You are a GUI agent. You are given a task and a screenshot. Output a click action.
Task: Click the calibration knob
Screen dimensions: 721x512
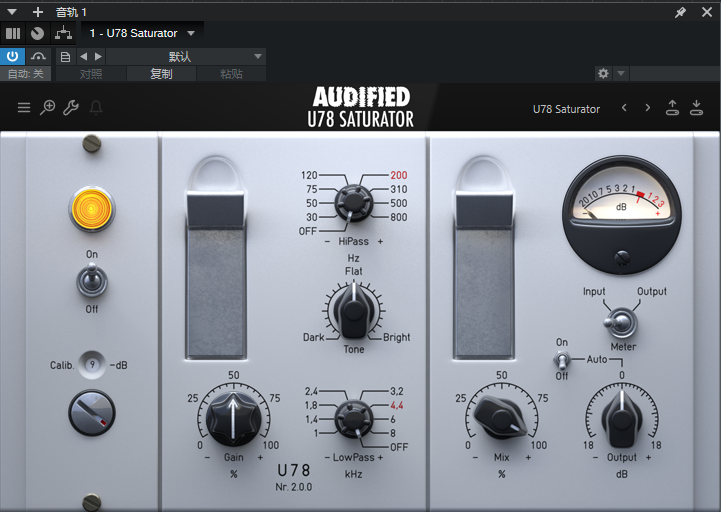tap(92, 413)
